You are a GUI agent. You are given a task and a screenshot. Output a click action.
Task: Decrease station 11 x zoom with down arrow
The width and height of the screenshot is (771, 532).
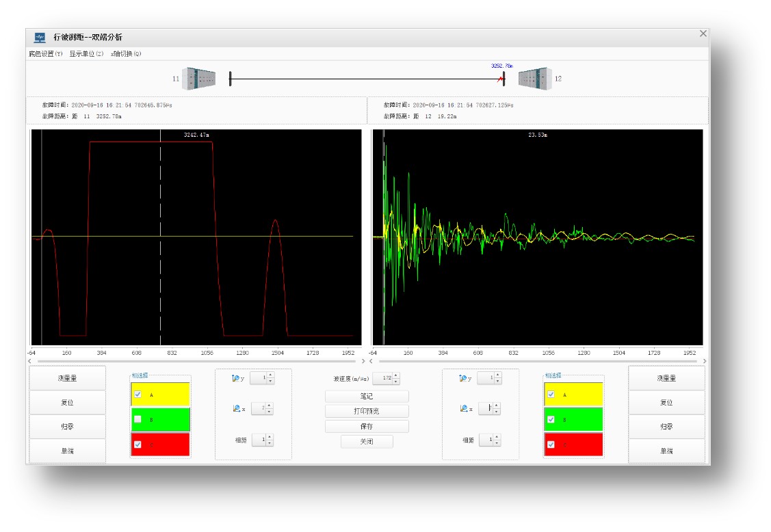tap(270, 412)
